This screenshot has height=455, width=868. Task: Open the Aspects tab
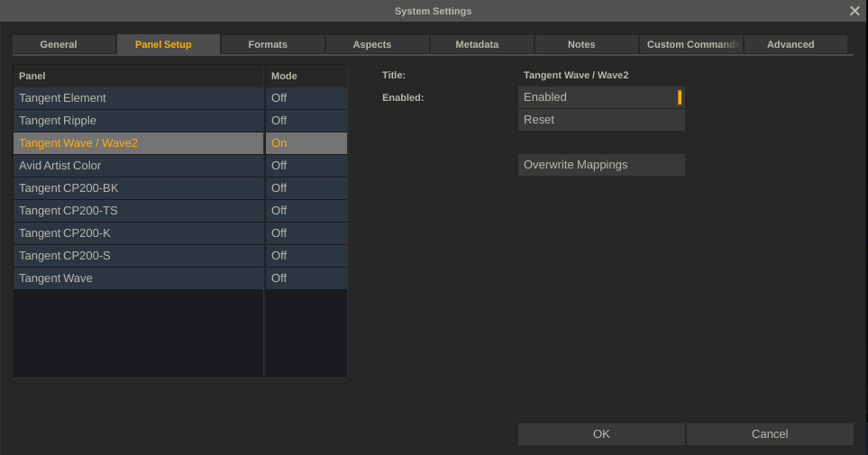(378, 44)
